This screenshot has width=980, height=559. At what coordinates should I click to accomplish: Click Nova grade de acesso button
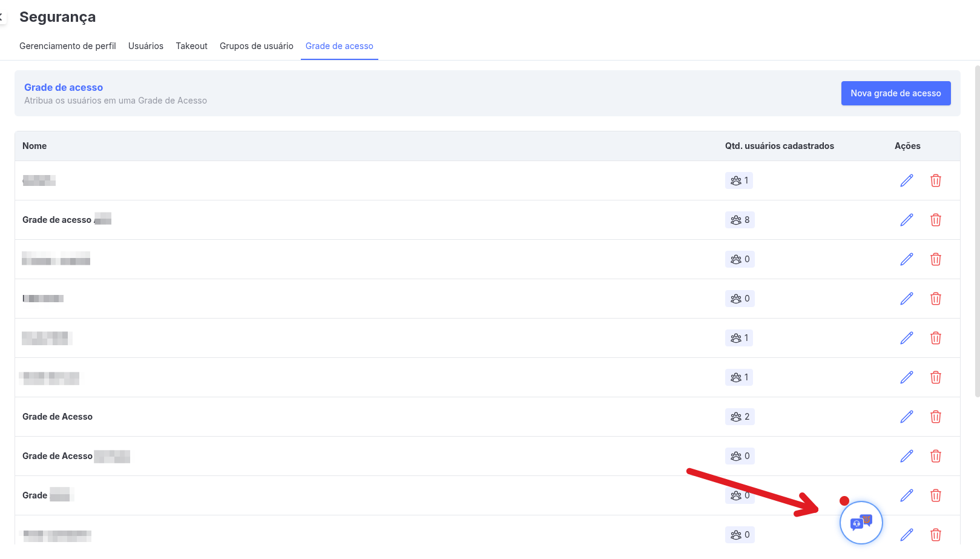point(895,93)
